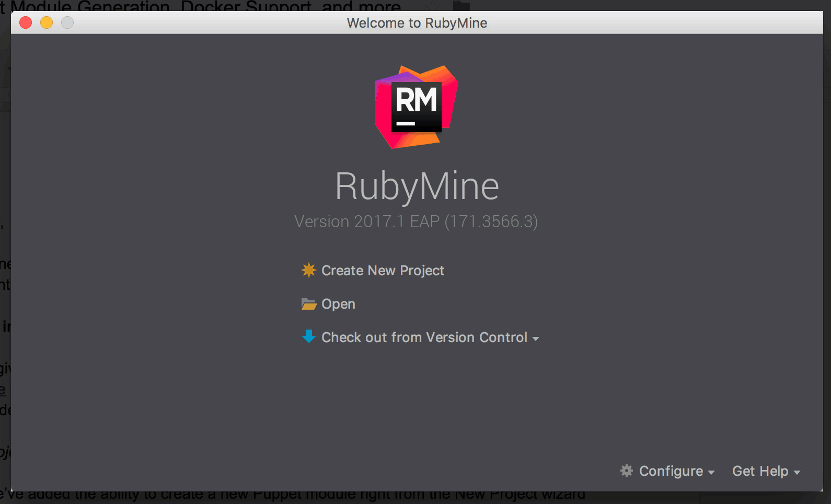
Task: Click the gear icon beside Configure
Action: coord(626,471)
